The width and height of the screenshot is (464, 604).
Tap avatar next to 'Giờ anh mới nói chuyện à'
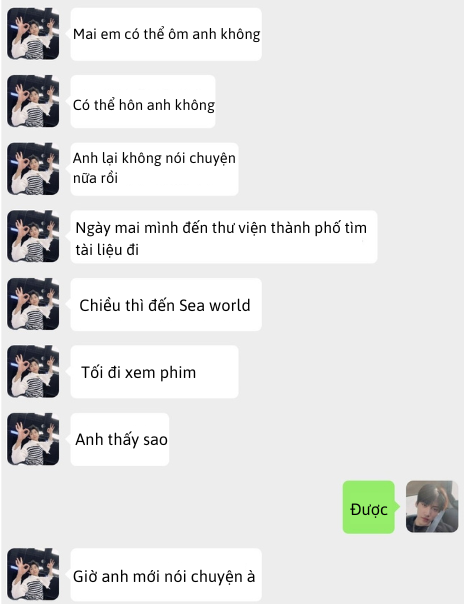point(33,574)
